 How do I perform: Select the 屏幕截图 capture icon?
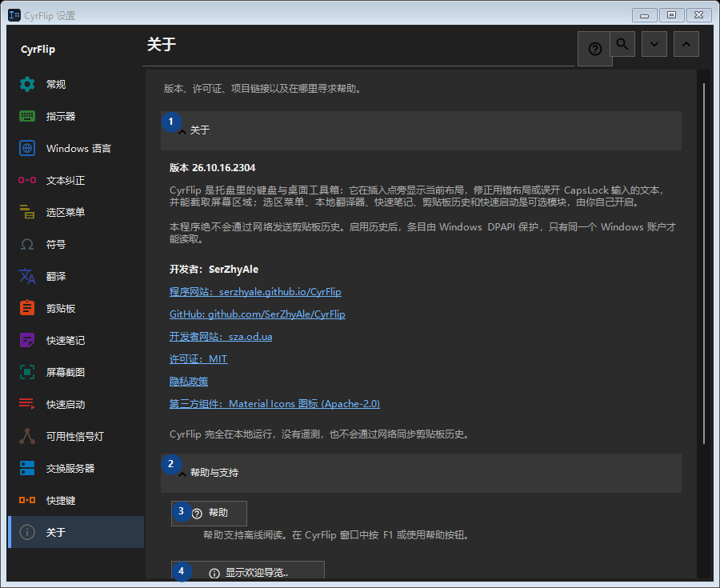coord(27,372)
